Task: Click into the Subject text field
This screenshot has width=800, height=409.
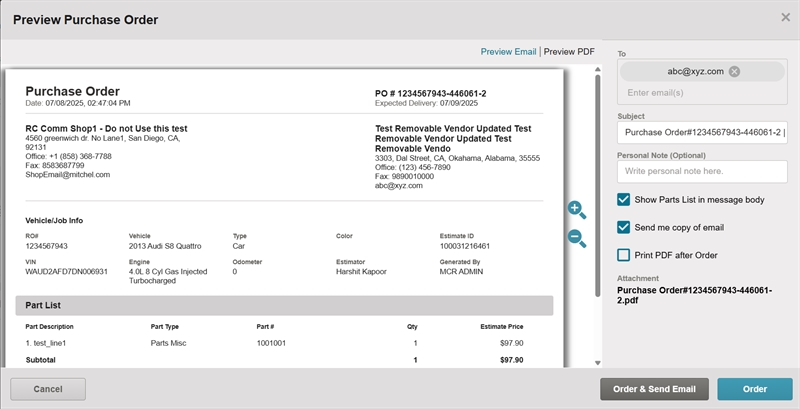Action: pyautogui.click(x=702, y=132)
